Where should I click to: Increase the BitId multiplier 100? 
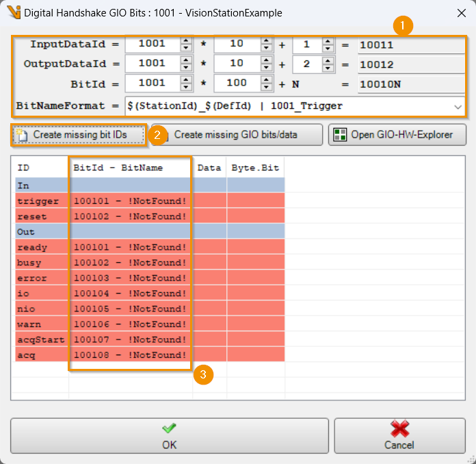(266, 80)
